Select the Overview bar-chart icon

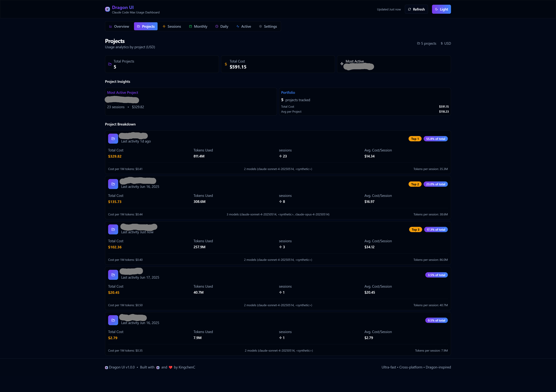(x=110, y=26)
